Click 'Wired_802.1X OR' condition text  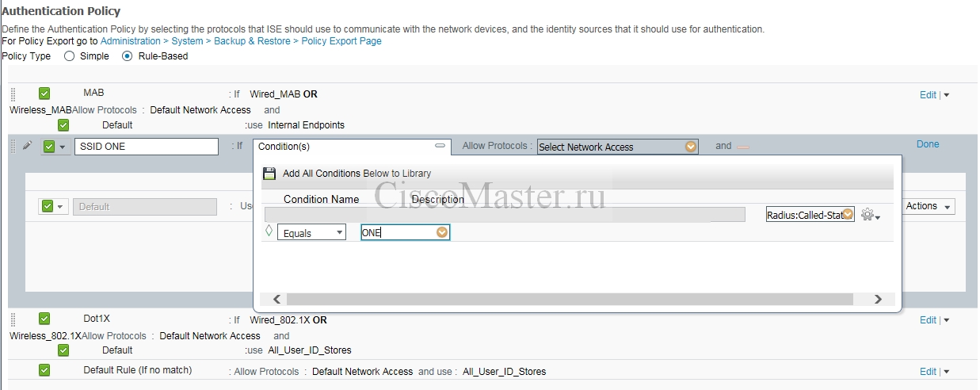(x=288, y=320)
